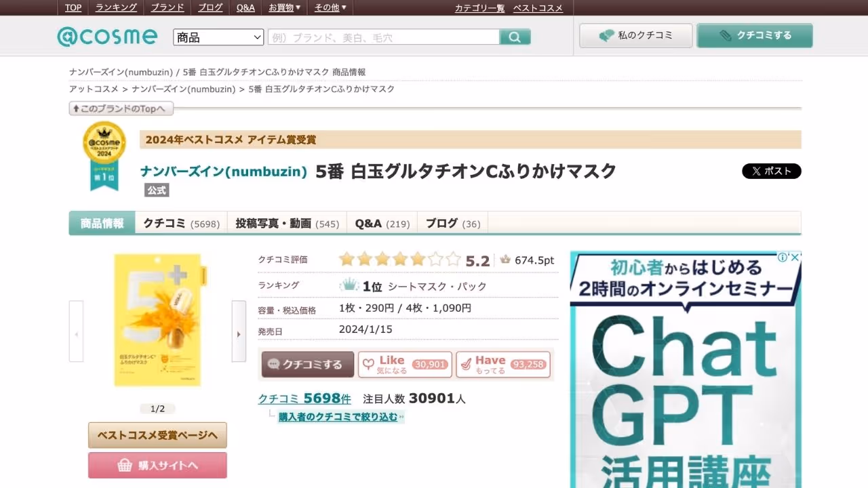Select the 商品情報 tab
Image resolution: width=868 pixels, height=488 pixels.
click(x=102, y=223)
